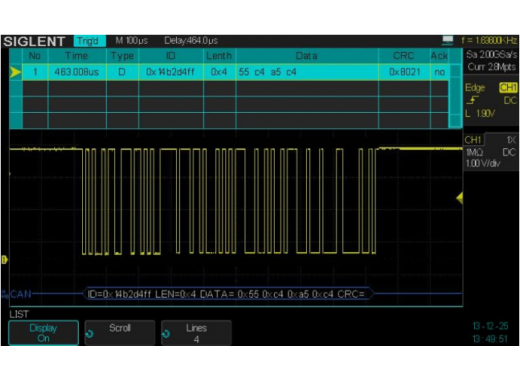Click the frequency counter readout
Viewport: 520px width, 380px height.
[489, 40]
